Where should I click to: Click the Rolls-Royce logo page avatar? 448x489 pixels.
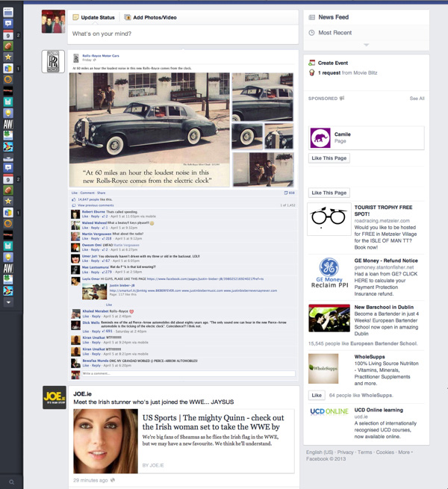coord(53,62)
